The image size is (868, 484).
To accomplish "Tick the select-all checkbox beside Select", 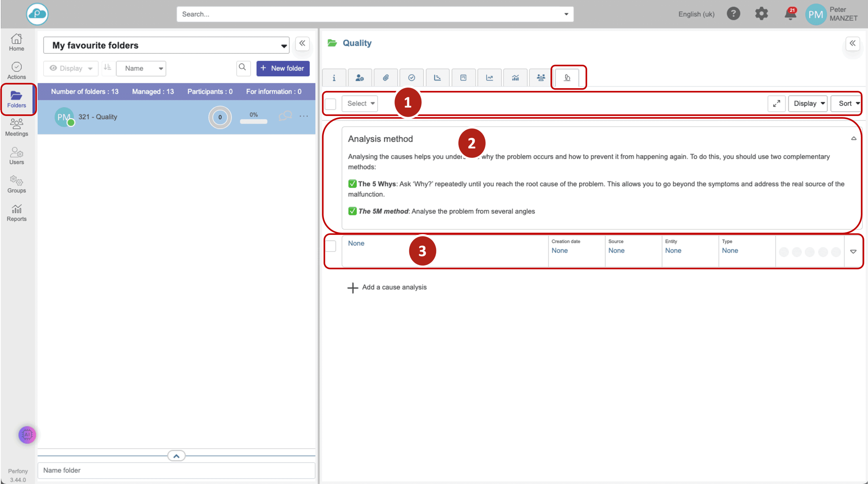I will tap(331, 104).
